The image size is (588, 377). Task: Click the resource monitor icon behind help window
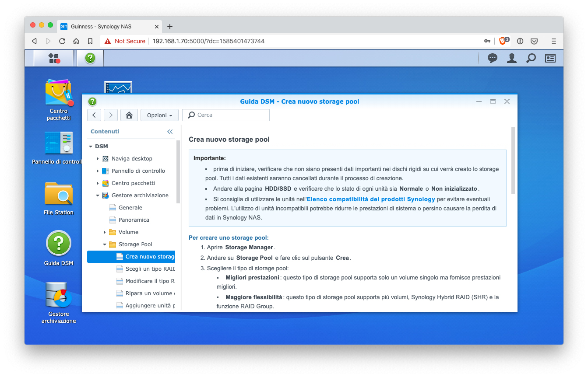click(118, 87)
